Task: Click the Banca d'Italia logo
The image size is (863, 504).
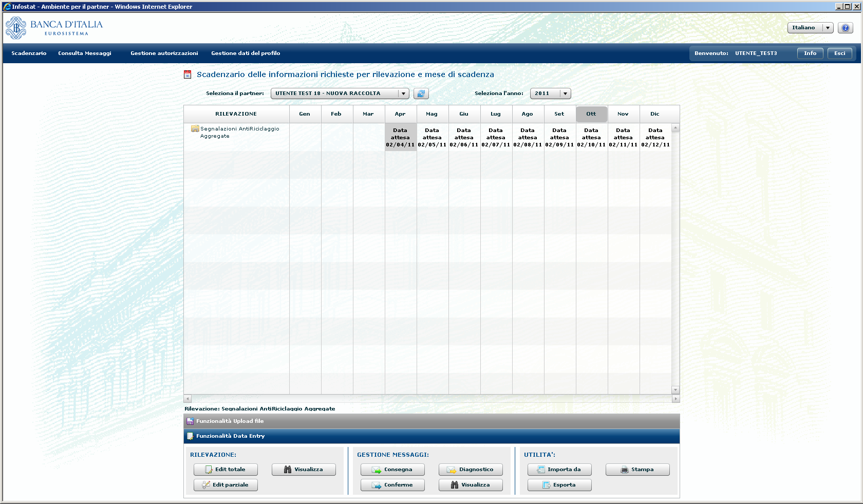Action: 54,28
